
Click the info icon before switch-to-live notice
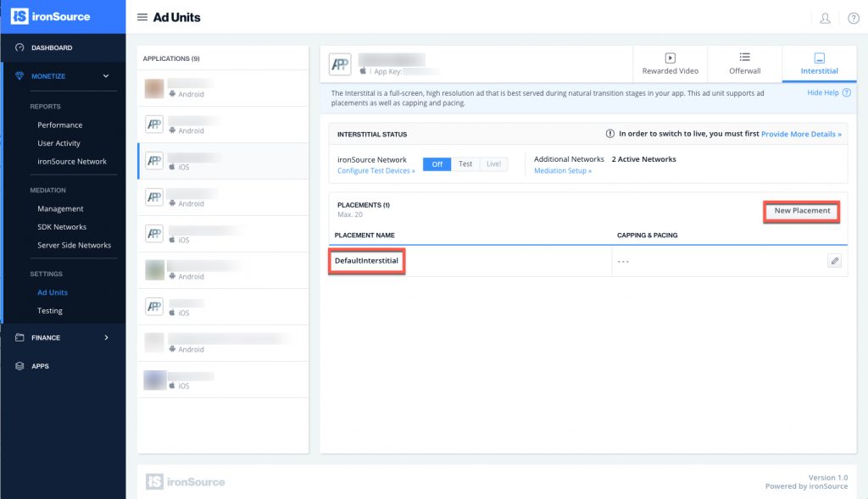610,134
